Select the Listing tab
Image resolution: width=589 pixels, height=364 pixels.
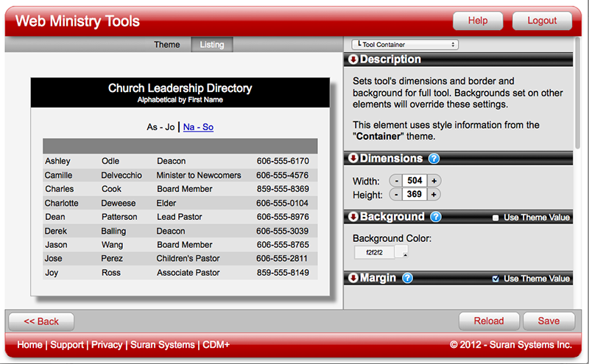pyautogui.click(x=212, y=45)
